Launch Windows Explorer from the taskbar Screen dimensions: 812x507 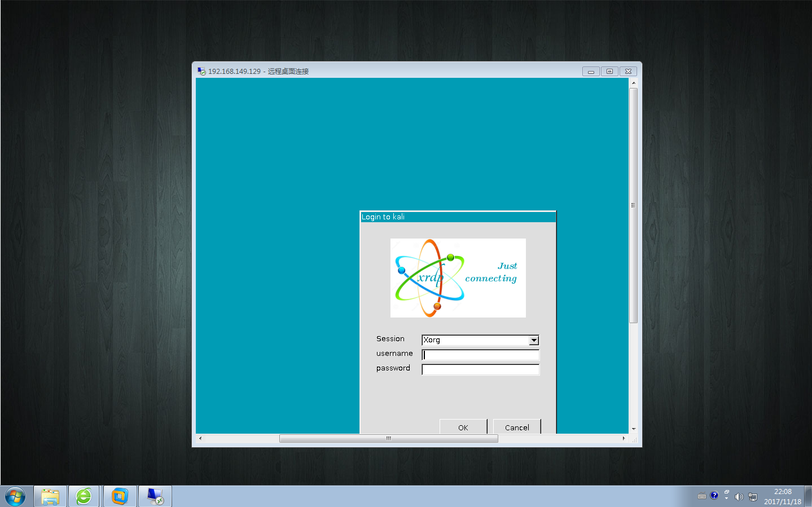click(50, 496)
